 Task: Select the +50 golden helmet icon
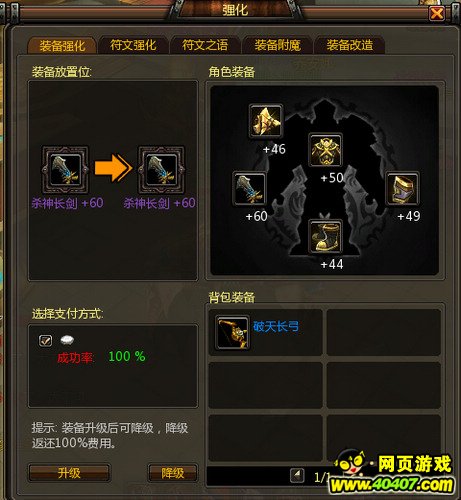[325, 150]
